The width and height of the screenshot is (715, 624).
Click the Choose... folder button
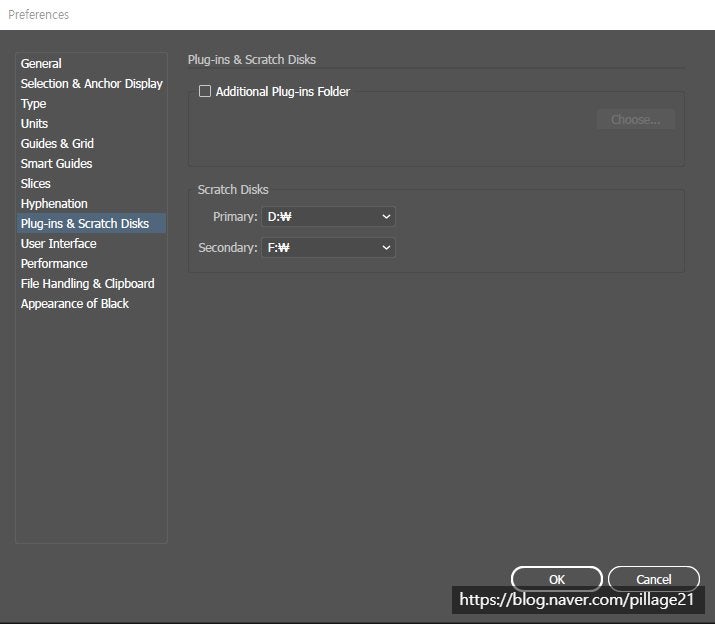coord(636,120)
